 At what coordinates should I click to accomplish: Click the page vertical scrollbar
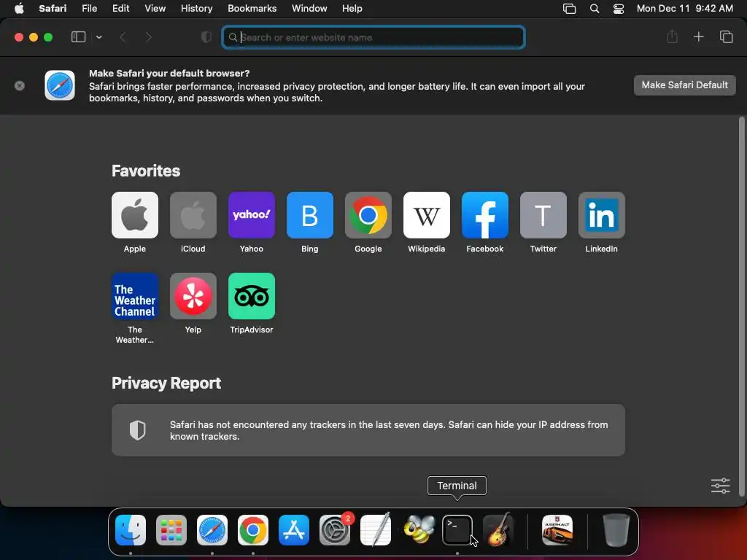tap(741, 307)
